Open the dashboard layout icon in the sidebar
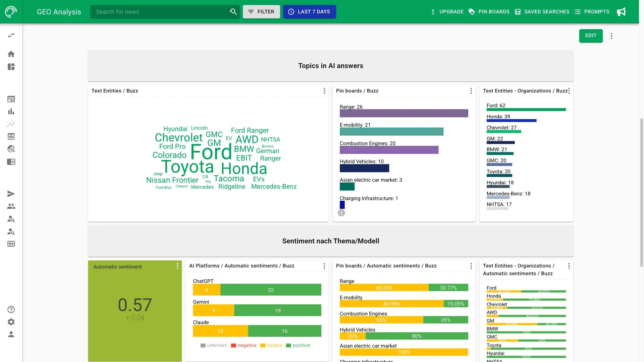644x362 pixels. tap(11, 67)
